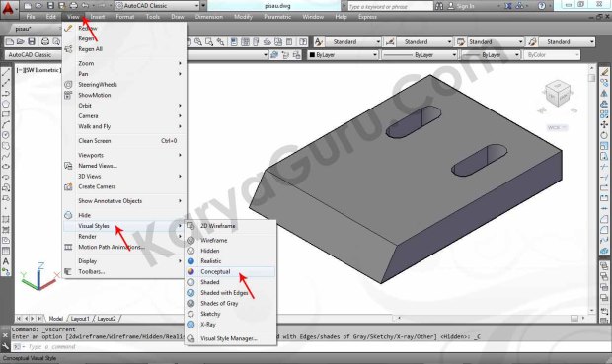The width and height of the screenshot is (612, 364).
Task: Click the pisau* drawing file tab
Action: pos(23,29)
